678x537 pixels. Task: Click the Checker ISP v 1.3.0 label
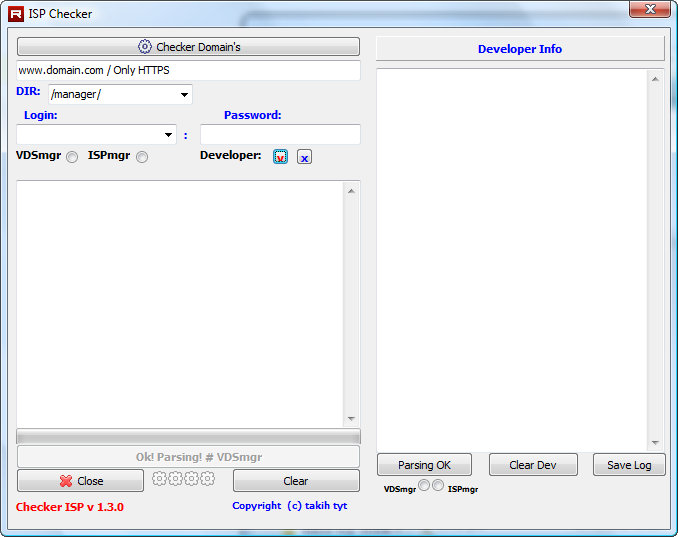point(70,507)
